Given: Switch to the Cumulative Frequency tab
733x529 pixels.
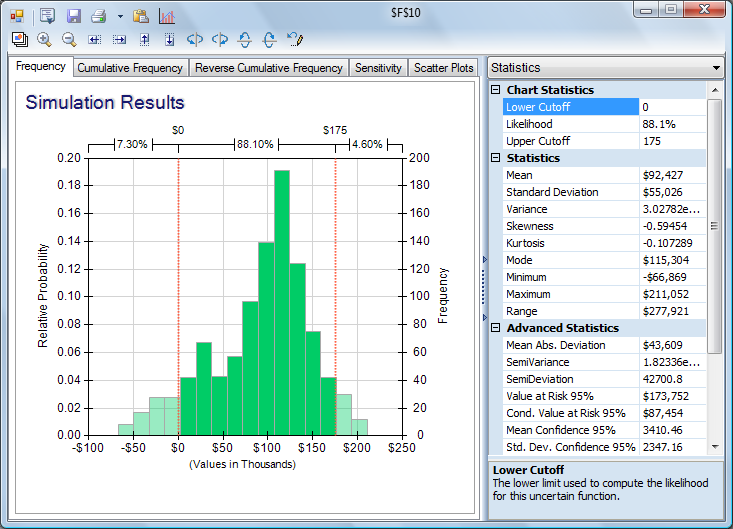Looking at the screenshot, I should [x=131, y=68].
